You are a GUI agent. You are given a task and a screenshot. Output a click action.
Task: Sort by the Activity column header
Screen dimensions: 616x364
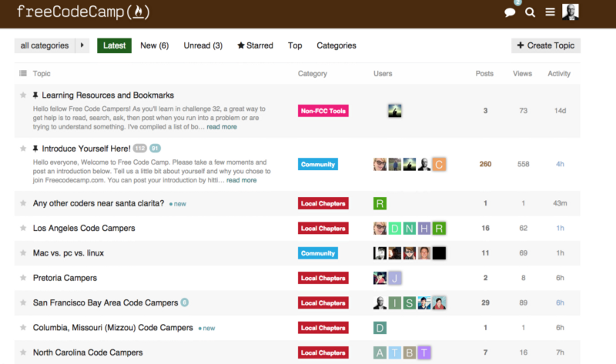pyautogui.click(x=559, y=73)
